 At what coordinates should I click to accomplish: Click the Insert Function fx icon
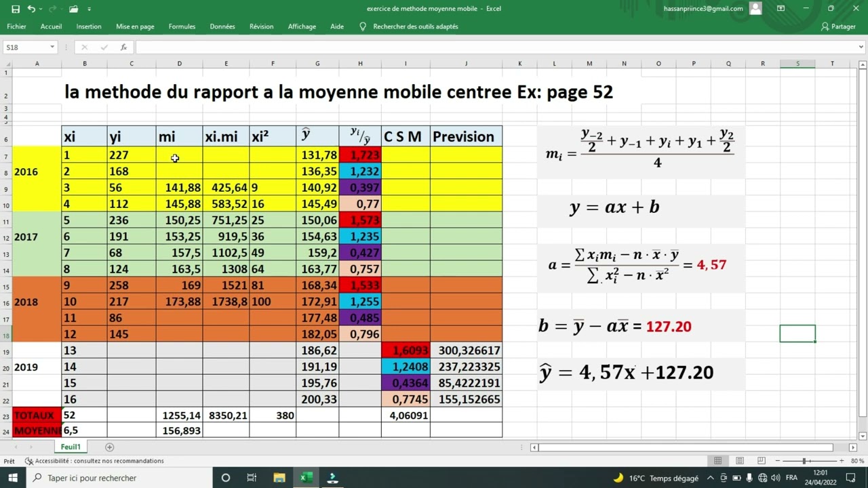[123, 47]
